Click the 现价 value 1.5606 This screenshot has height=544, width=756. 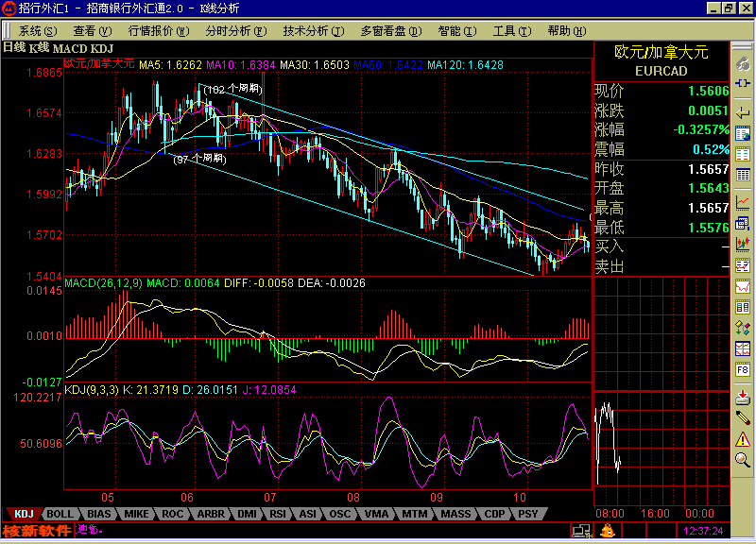pyautogui.click(x=708, y=91)
